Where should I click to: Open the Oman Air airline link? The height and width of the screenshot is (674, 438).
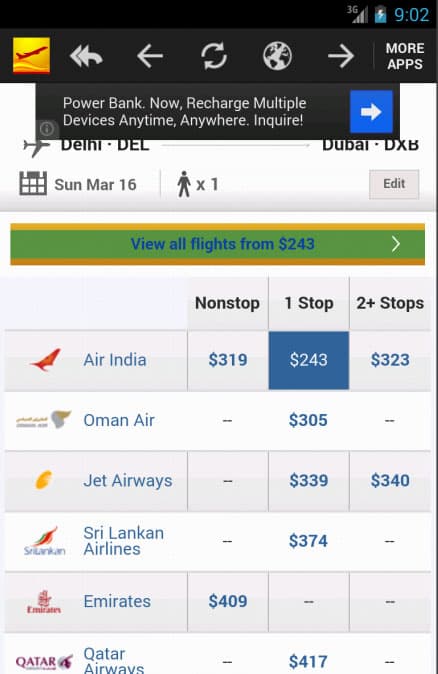[119, 420]
